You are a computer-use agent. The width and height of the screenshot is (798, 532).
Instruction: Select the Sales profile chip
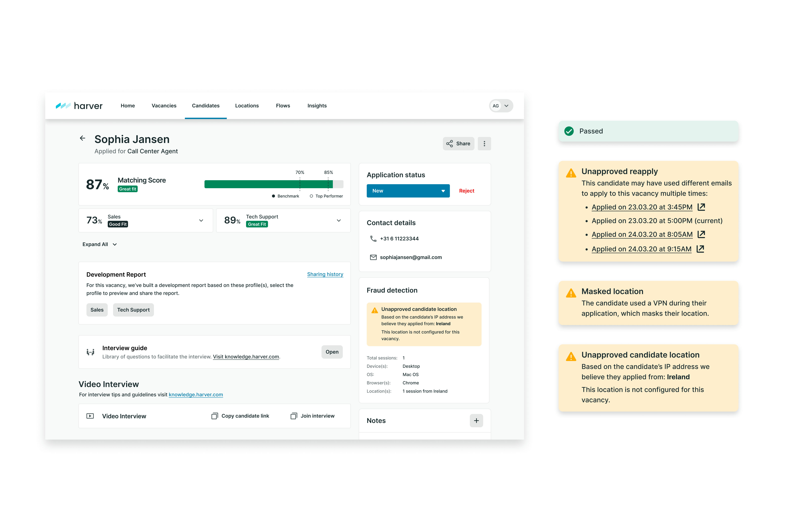[x=97, y=310]
